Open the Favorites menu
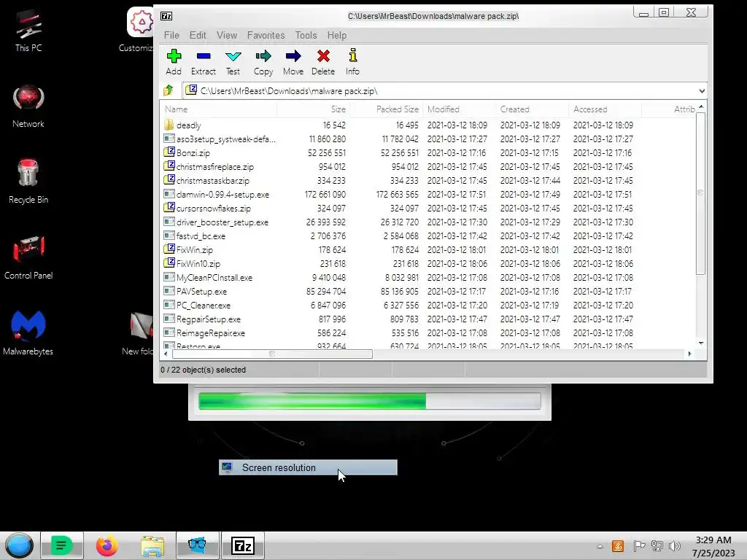The width and height of the screenshot is (747, 560). point(266,35)
